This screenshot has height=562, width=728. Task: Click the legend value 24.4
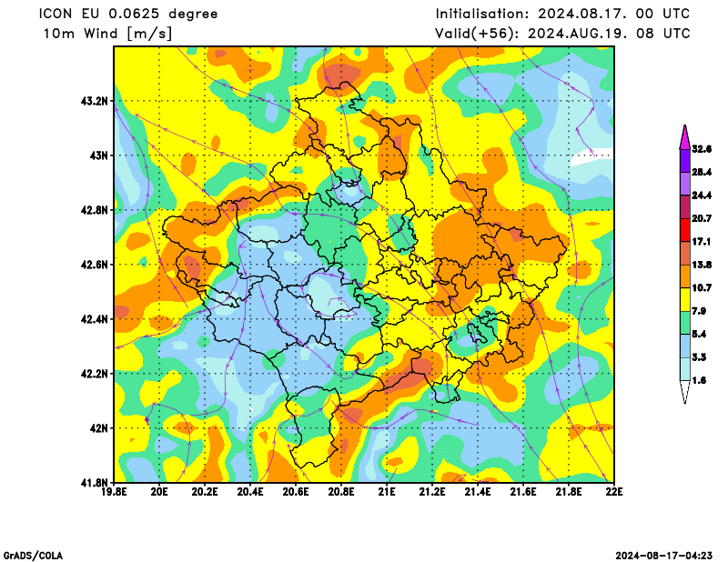tap(702, 196)
